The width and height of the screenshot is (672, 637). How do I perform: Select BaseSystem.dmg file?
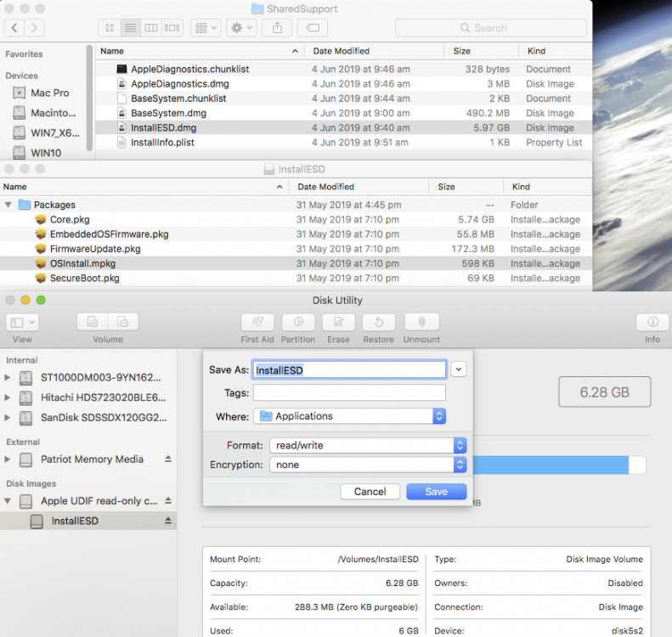(344, 113)
